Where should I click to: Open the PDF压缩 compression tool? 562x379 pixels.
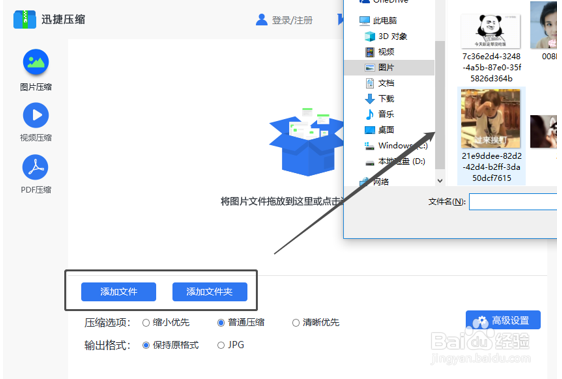[36, 174]
